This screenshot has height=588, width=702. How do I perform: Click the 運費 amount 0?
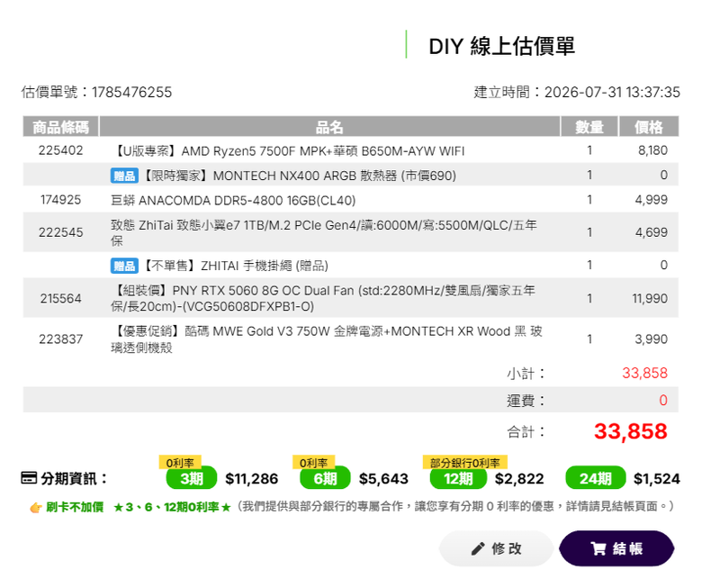[x=663, y=400]
